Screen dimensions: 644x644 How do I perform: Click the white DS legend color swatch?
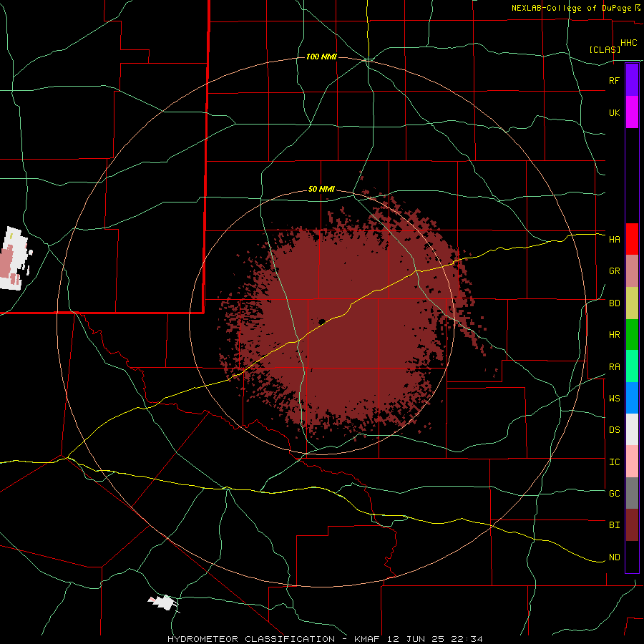pyautogui.click(x=632, y=429)
